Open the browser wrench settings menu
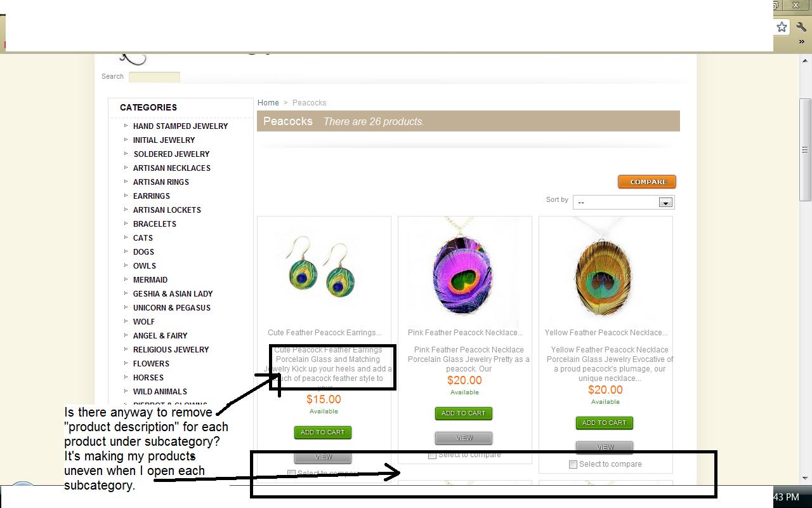812x508 pixels. [x=801, y=27]
